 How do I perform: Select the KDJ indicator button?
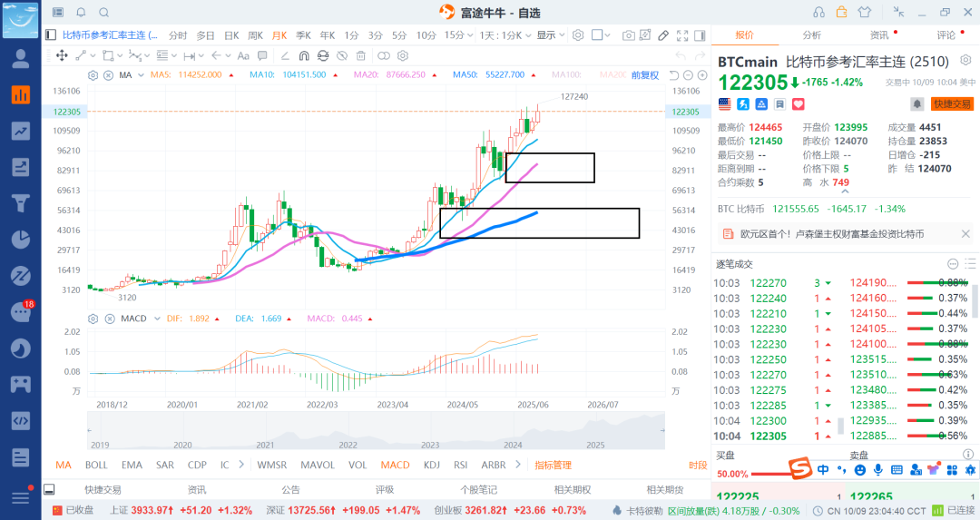click(x=431, y=465)
